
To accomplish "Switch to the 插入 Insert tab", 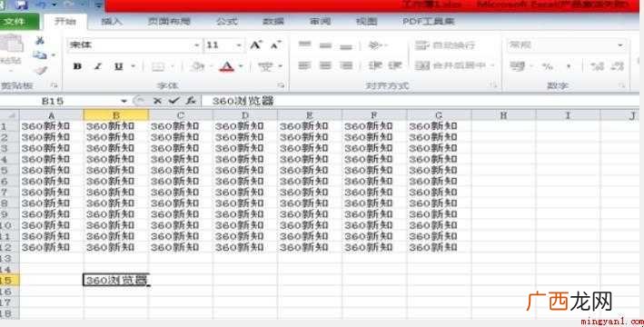I will pyautogui.click(x=112, y=22).
